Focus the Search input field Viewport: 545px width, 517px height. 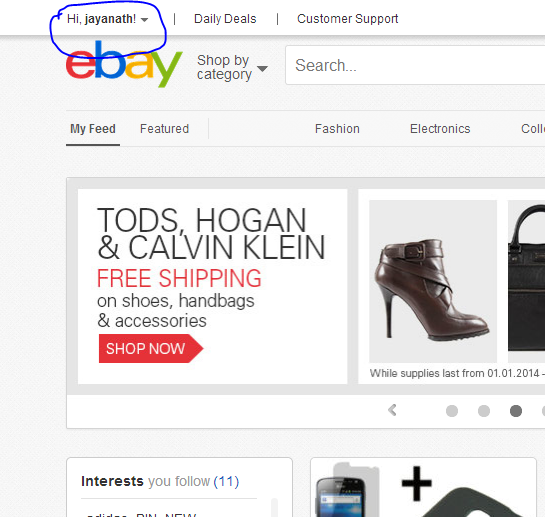pyautogui.click(x=415, y=65)
